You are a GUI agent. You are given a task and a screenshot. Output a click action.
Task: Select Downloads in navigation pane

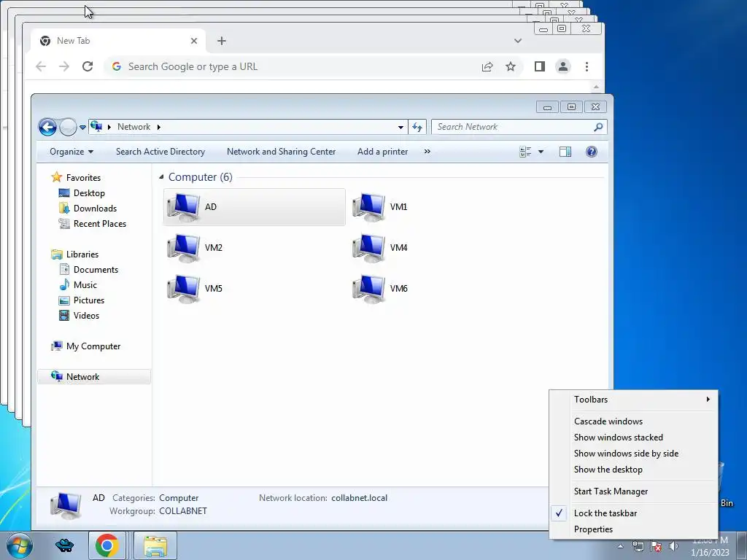(95, 209)
